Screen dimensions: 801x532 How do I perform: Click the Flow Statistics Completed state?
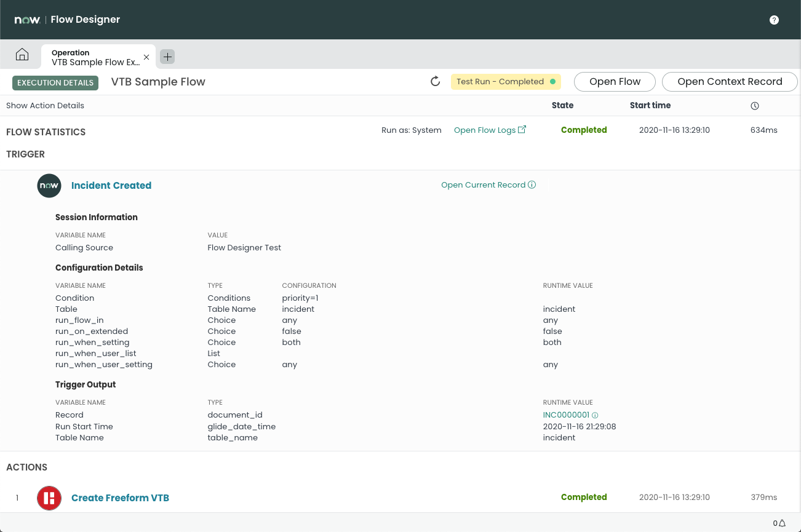coord(584,130)
